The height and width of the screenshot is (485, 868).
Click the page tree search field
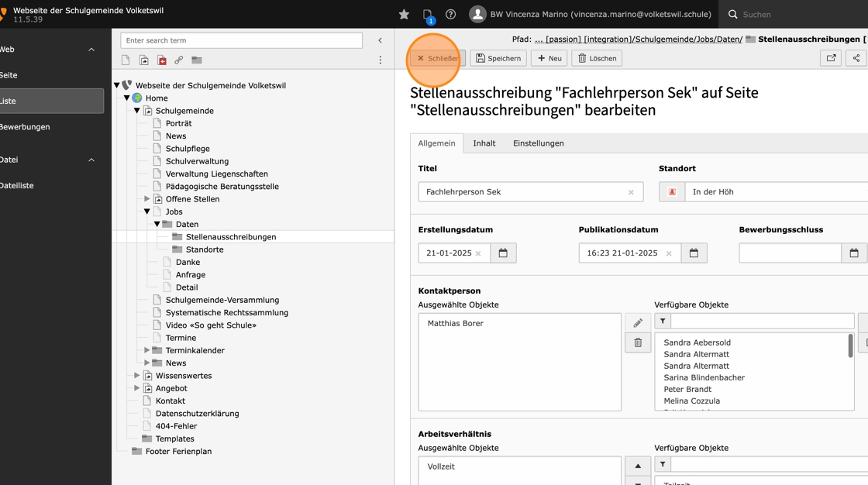click(241, 40)
